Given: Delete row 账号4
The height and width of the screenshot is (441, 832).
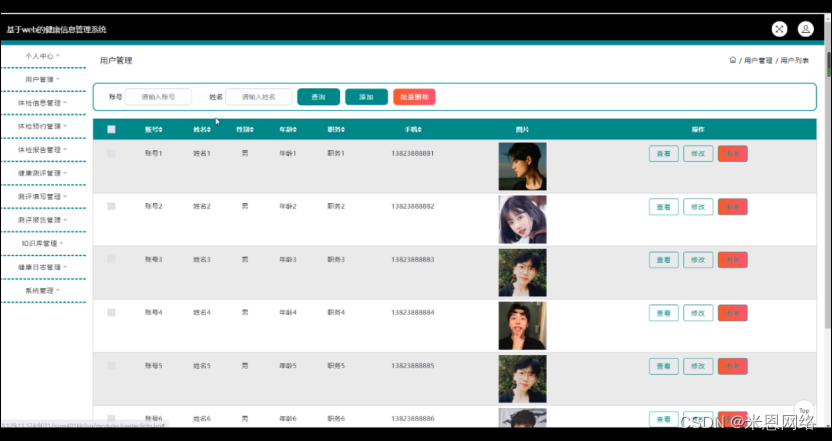Looking at the screenshot, I should point(733,313).
